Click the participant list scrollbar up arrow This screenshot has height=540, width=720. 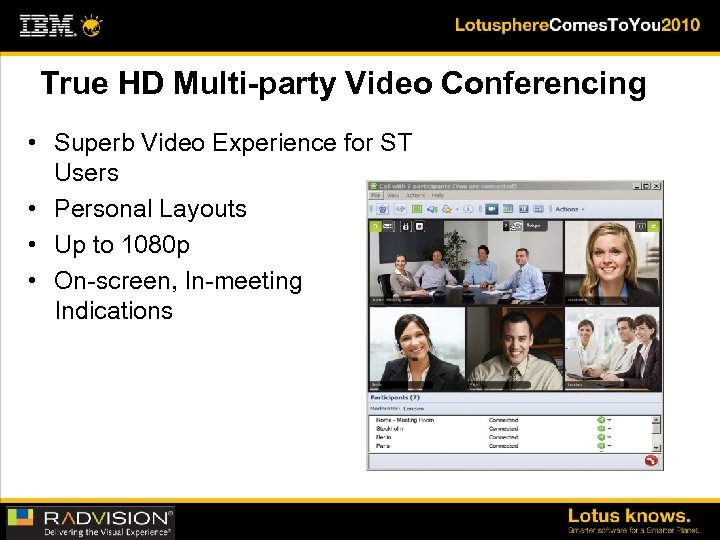[656, 420]
